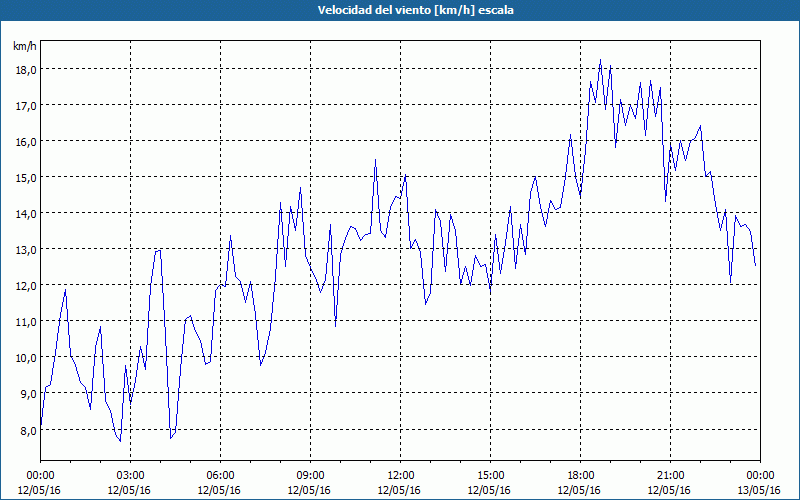Select the 12/05/16 date under 09:00

tap(309, 490)
